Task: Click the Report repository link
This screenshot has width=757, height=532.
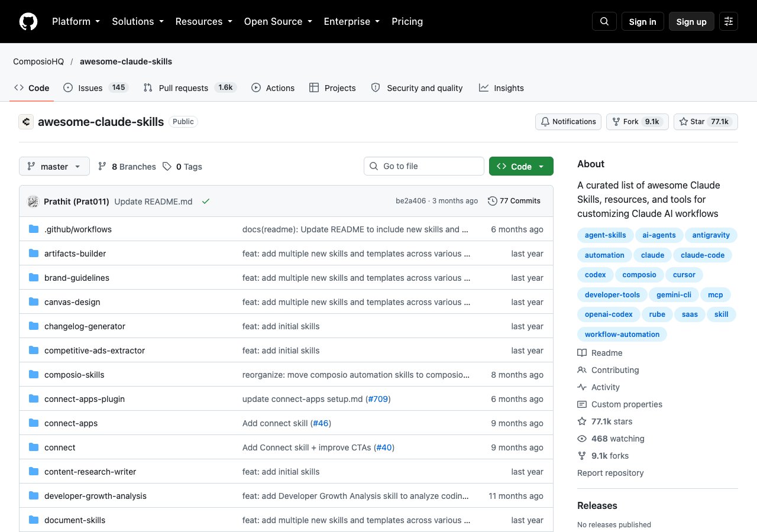Action: (610, 473)
